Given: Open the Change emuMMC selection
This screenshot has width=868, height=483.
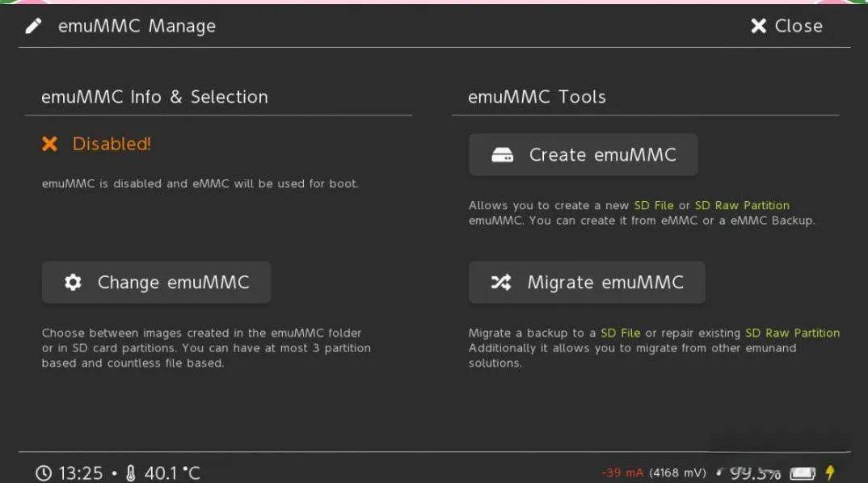Looking at the screenshot, I should [156, 282].
